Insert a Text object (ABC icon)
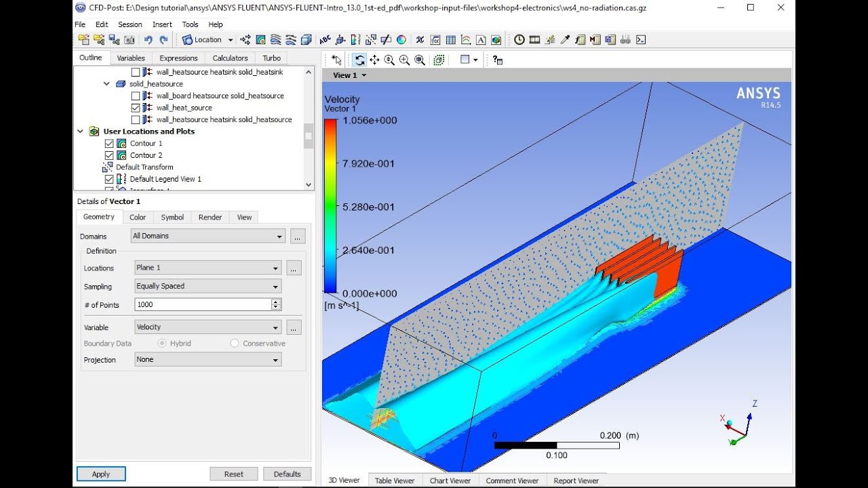Image resolution: width=868 pixels, height=488 pixels. click(325, 40)
